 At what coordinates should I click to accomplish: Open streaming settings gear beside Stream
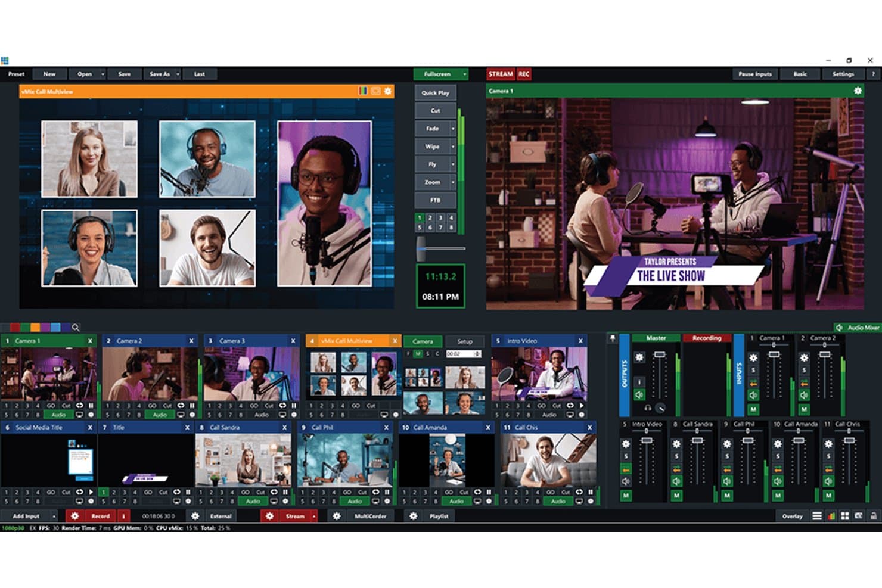click(269, 516)
